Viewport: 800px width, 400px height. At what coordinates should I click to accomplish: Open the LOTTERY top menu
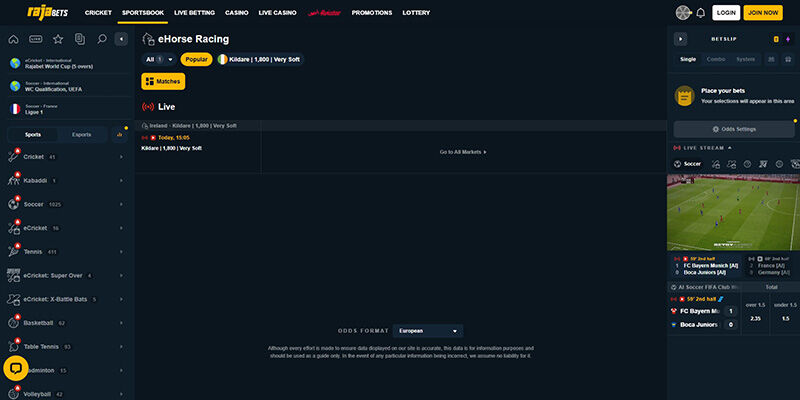[416, 13]
